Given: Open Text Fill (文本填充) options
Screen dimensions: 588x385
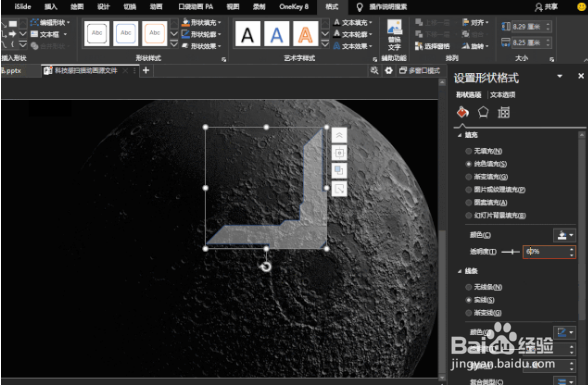Looking at the screenshot, I should click(x=352, y=22).
